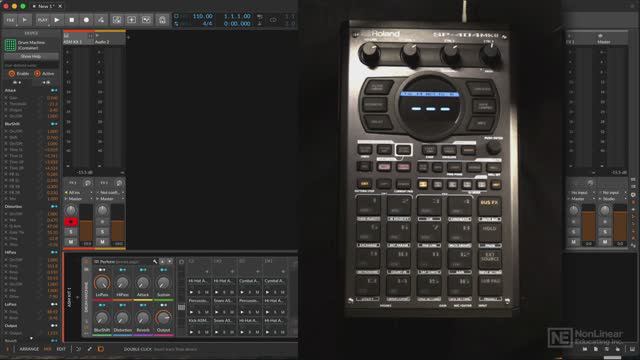Step to previous remote controls page
Viewport: 640px width, 360px height.
[x=162, y=261]
